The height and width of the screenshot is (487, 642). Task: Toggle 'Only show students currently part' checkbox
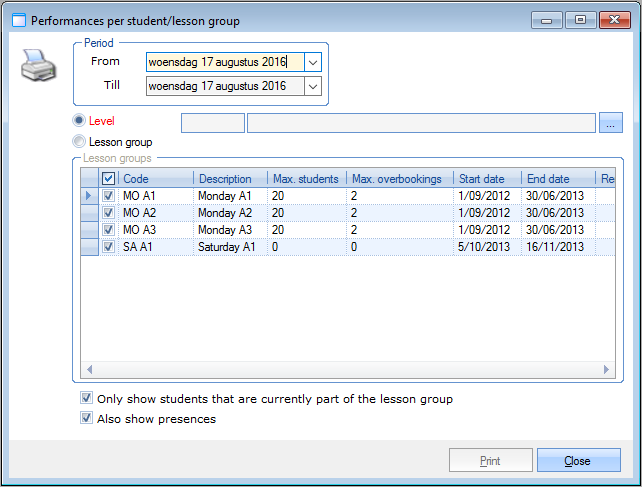point(86,399)
